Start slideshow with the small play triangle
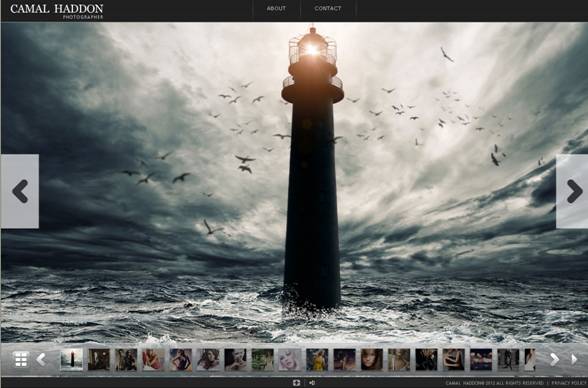This screenshot has width=588, height=388. pyautogui.click(x=574, y=359)
